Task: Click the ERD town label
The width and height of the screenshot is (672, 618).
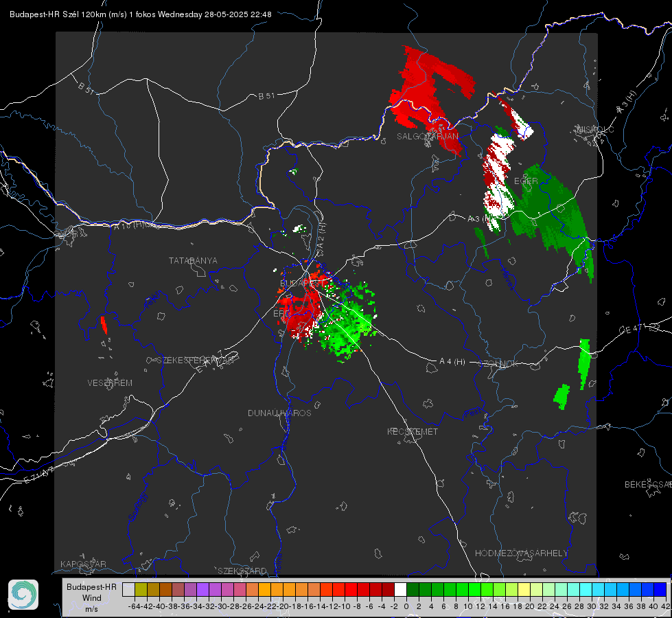Action: 281,314
